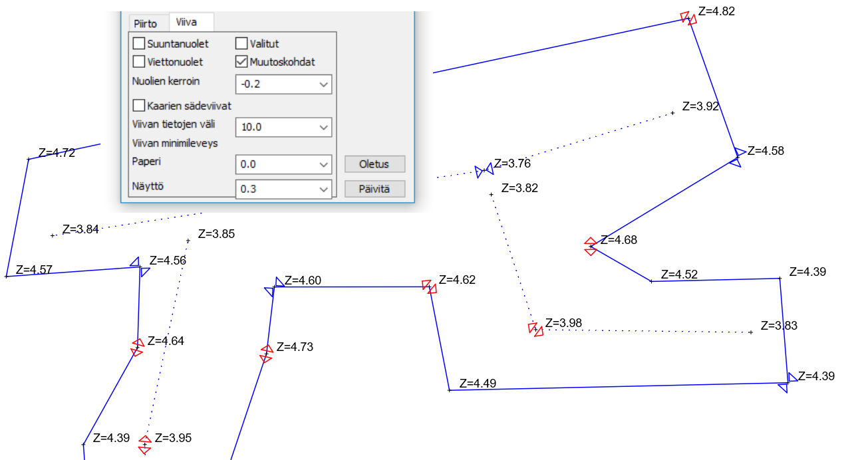
Task: Click the red triangle marker at Z=4.62
Action: point(430,287)
